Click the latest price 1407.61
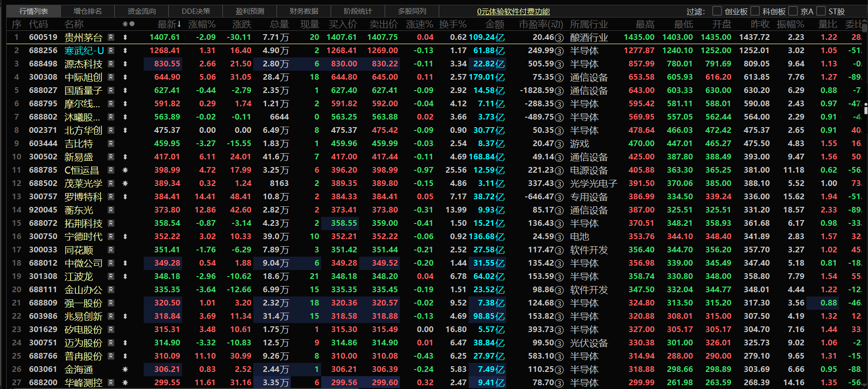Image resolution: width=868 pixels, height=389 pixels. (x=165, y=37)
